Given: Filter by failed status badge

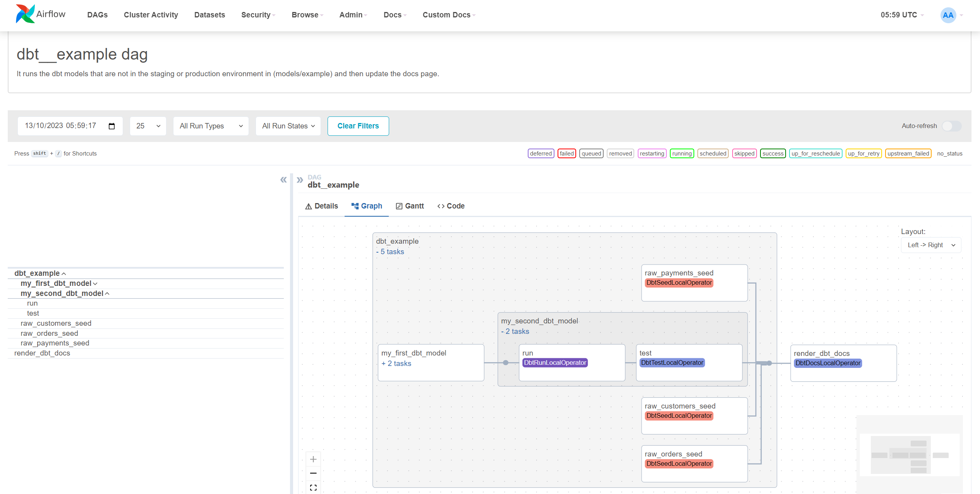Looking at the screenshot, I should pos(567,154).
